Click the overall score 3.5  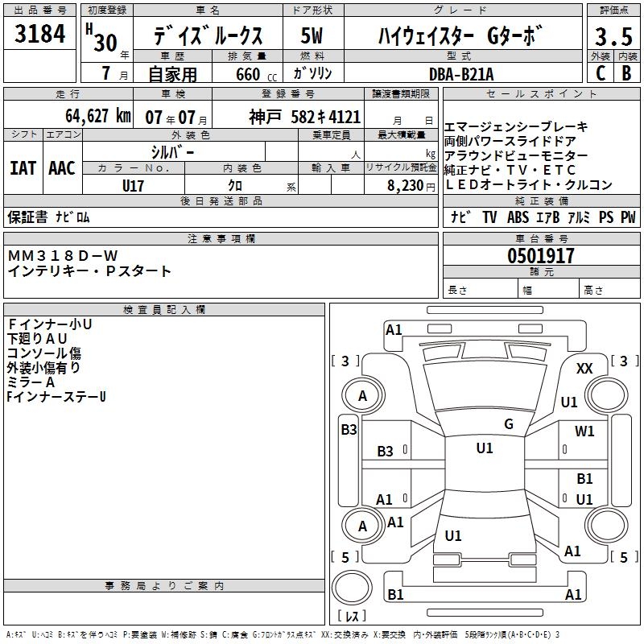[613, 36]
